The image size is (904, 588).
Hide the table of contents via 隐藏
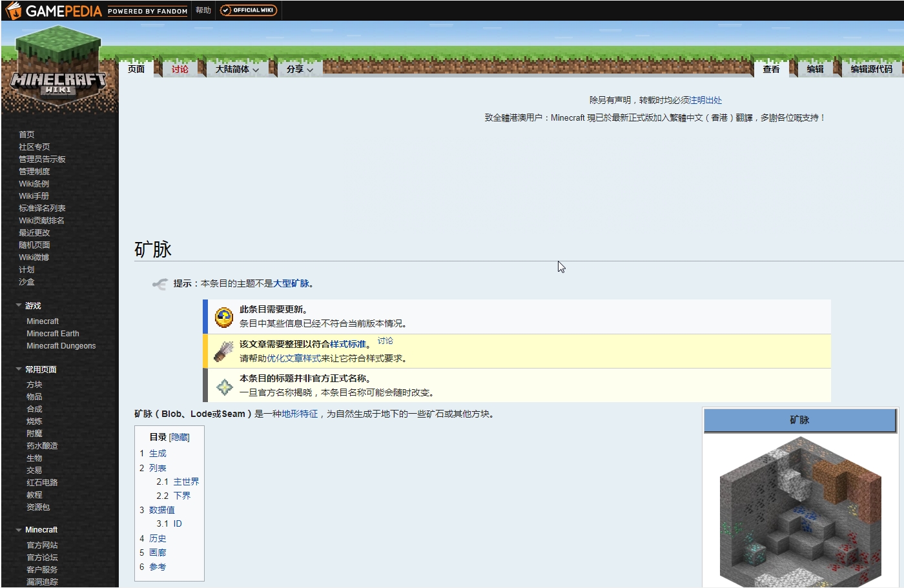(x=180, y=438)
